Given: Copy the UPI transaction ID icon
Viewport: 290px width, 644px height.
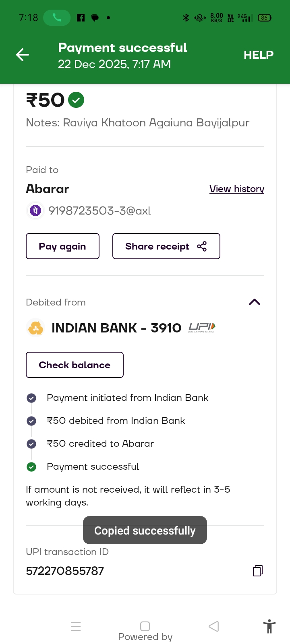Looking at the screenshot, I should 258,571.
